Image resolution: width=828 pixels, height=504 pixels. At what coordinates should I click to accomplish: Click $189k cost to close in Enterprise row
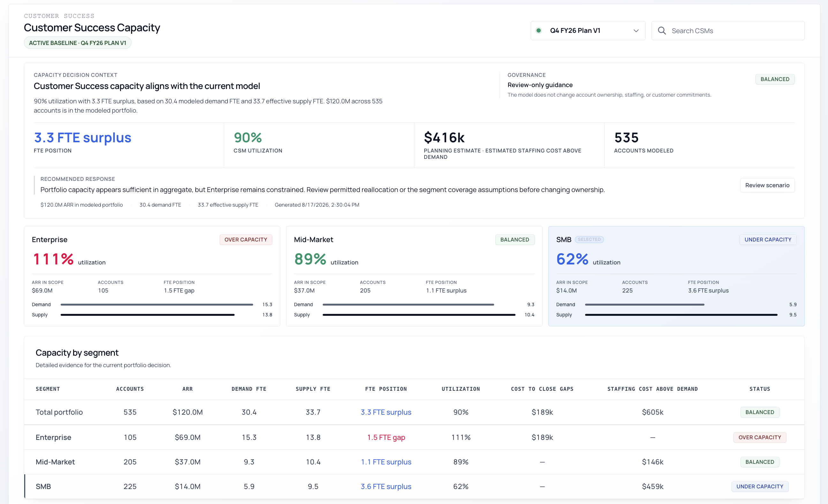542,437
